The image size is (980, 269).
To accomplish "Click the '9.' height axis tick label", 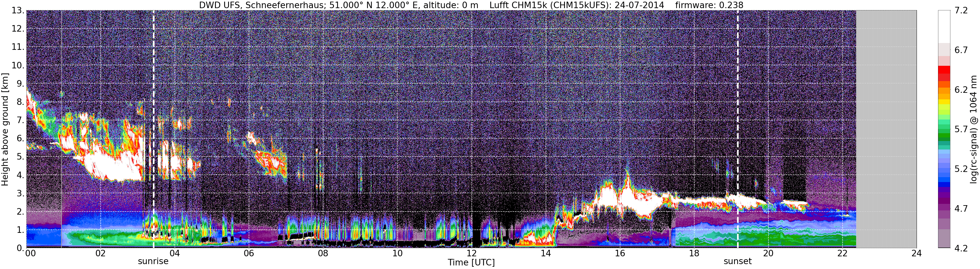I will tap(20, 84).
